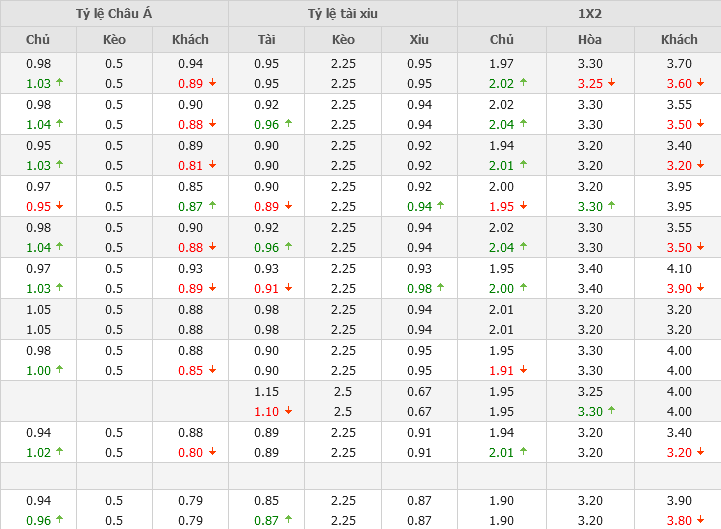Image resolution: width=721 pixels, height=529 pixels.
Task: Click the red down arrow next to 3.60
Action: pos(702,83)
